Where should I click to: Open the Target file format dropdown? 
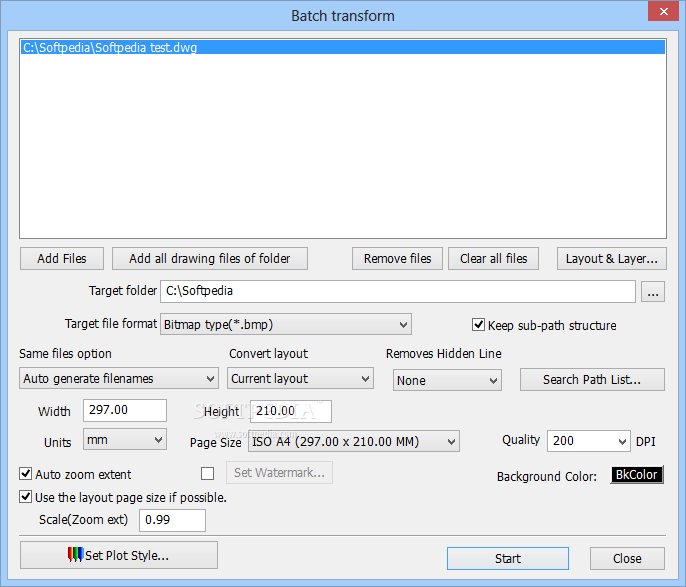click(286, 325)
